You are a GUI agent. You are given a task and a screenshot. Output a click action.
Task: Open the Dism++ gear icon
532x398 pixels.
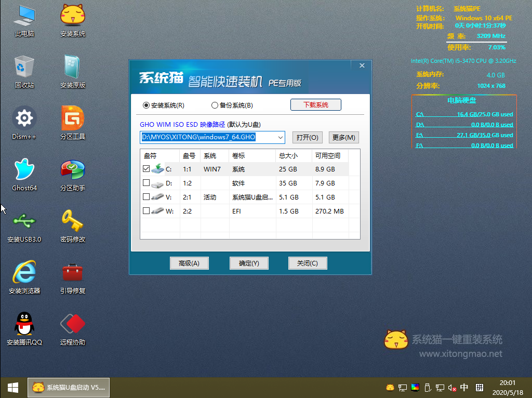coord(24,123)
